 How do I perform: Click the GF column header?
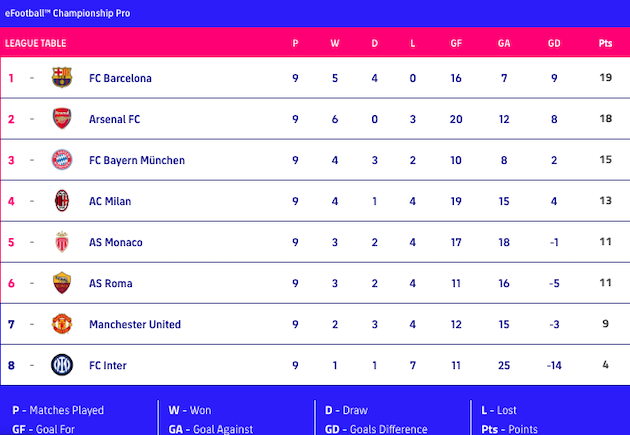[x=455, y=43]
